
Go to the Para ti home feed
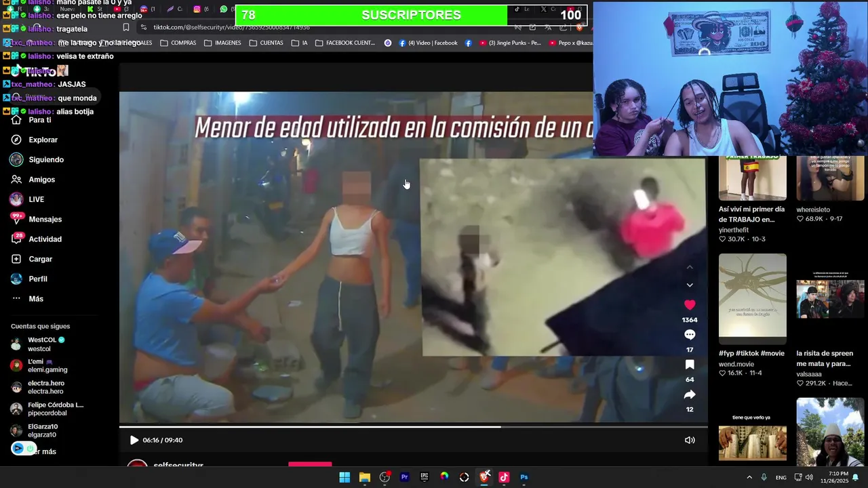point(39,120)
